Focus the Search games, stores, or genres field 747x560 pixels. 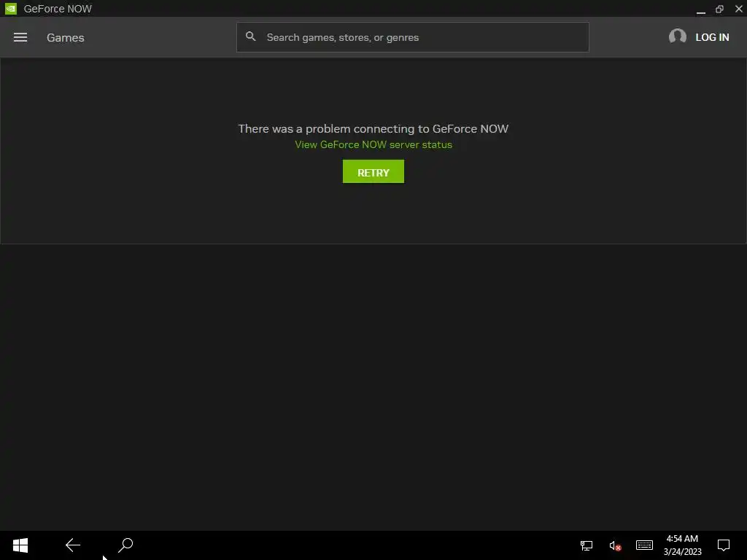(x=413, y=37)
